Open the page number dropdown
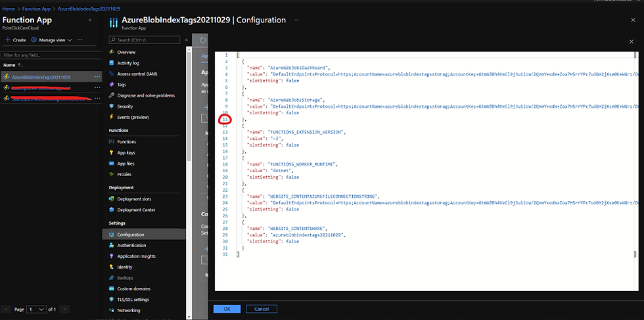 pos(37,309)
